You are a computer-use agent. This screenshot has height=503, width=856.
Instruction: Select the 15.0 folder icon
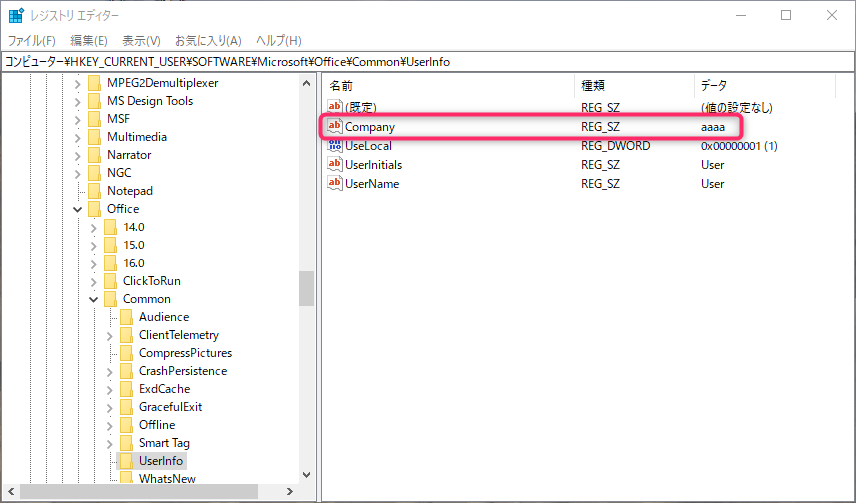110,245
